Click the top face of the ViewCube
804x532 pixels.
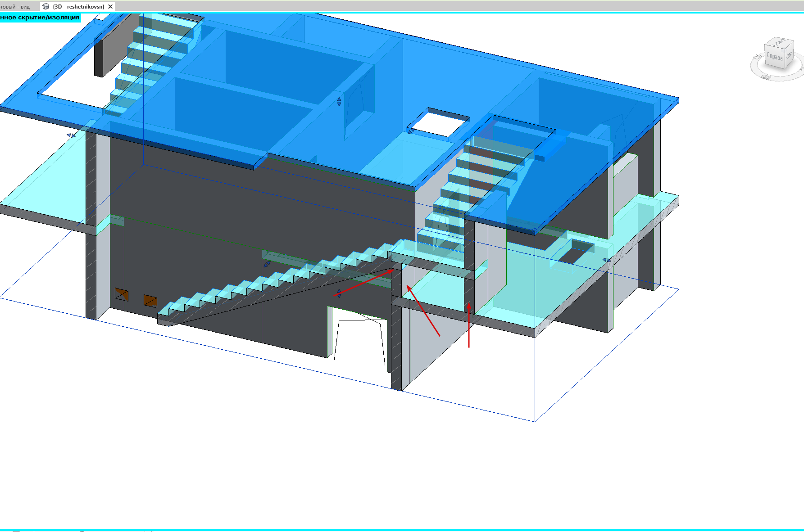(779, 42)
